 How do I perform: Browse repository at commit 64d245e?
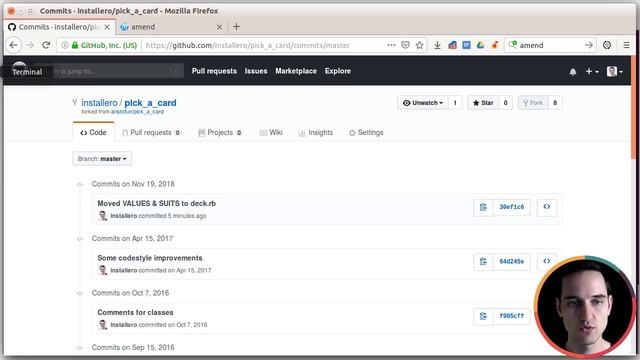(547, 261)
